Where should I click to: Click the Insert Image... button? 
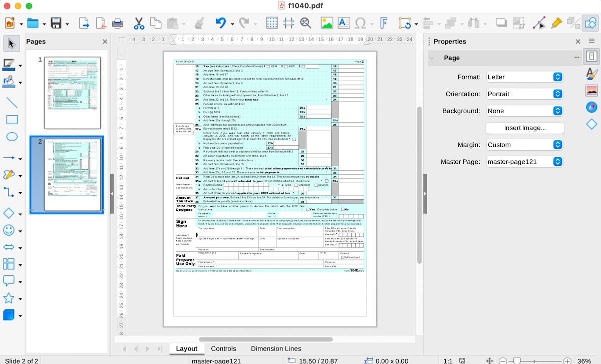click(525, 128)
